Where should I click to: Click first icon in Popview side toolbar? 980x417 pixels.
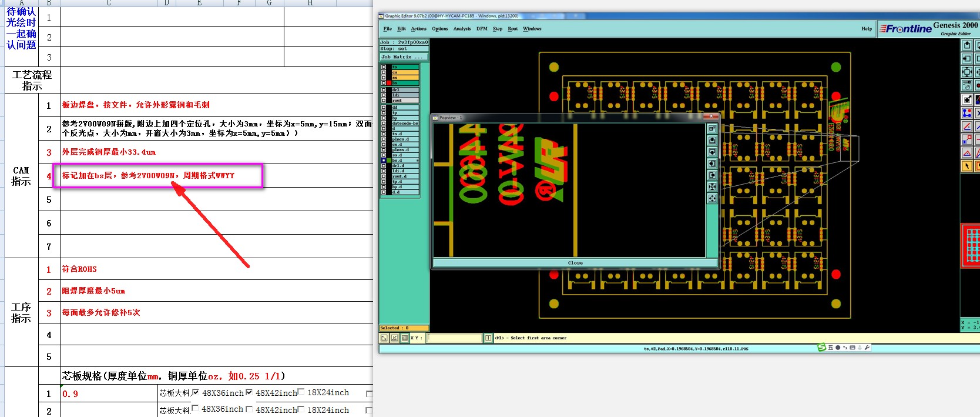coord(712,129)
